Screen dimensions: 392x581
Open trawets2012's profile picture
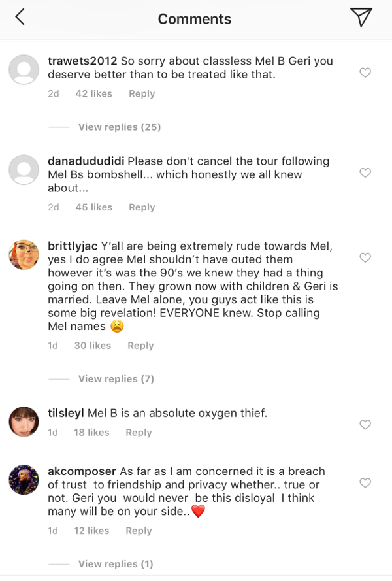(x=24, y=69)
